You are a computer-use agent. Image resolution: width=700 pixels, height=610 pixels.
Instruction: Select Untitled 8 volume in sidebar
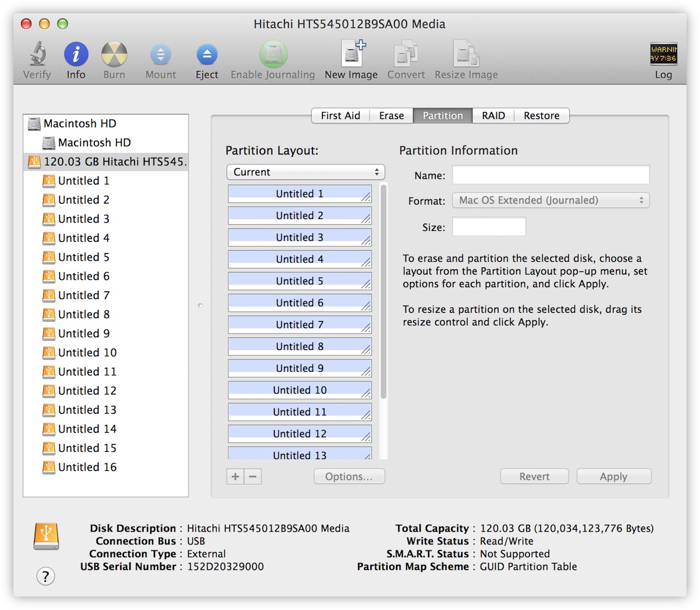coord(105,314)
